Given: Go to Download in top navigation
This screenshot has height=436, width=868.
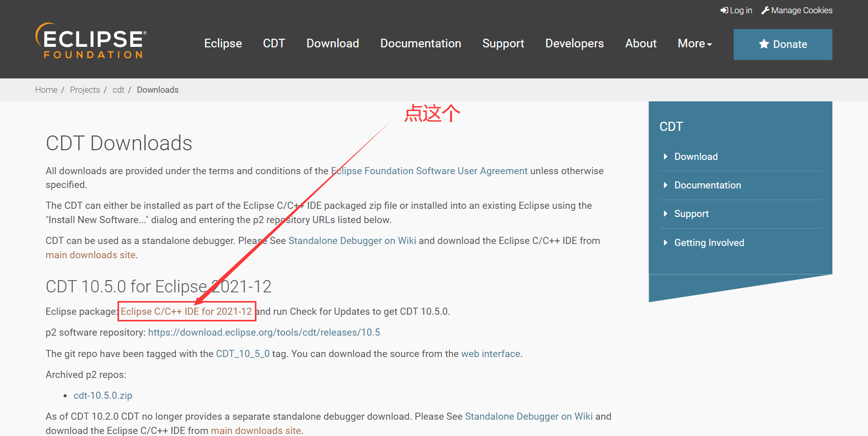Looking at the screenshot, I should tap(333, 44).
